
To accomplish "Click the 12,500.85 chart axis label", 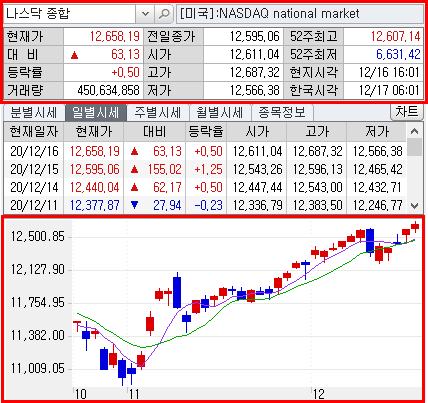I will tap(38, 237).
